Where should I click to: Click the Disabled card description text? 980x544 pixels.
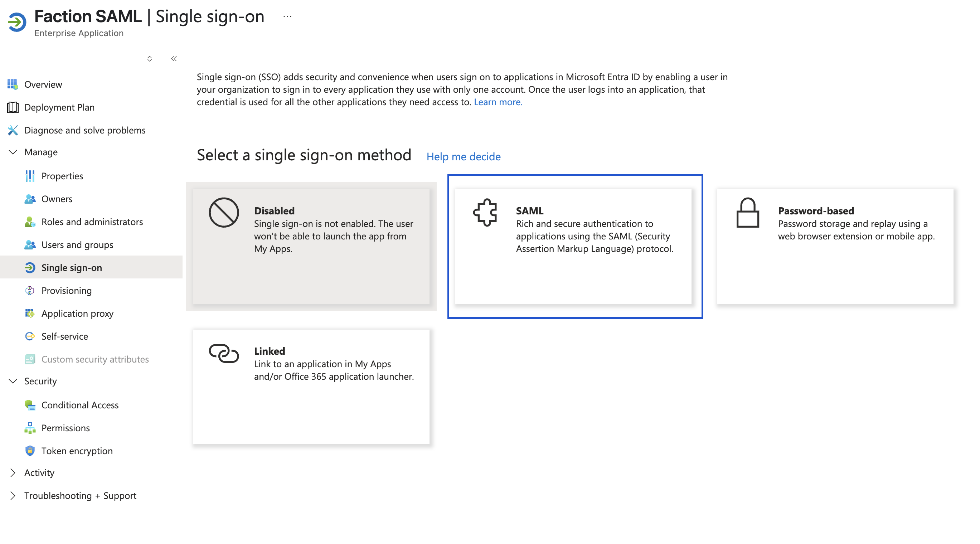[334, 236]
